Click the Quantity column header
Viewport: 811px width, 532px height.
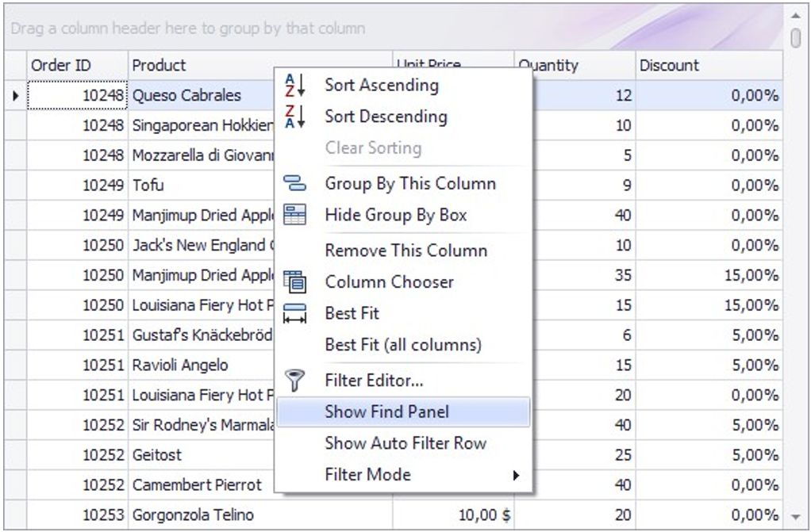click(x=574, y=66)
